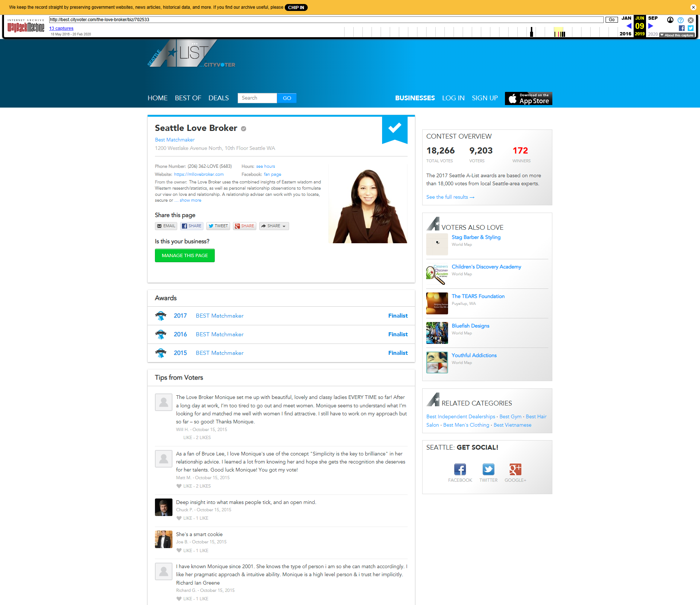This screenshot has width=700, height=605.
Task: Click the 2016 capture timeline marker
Action: (x=532, y=32)
